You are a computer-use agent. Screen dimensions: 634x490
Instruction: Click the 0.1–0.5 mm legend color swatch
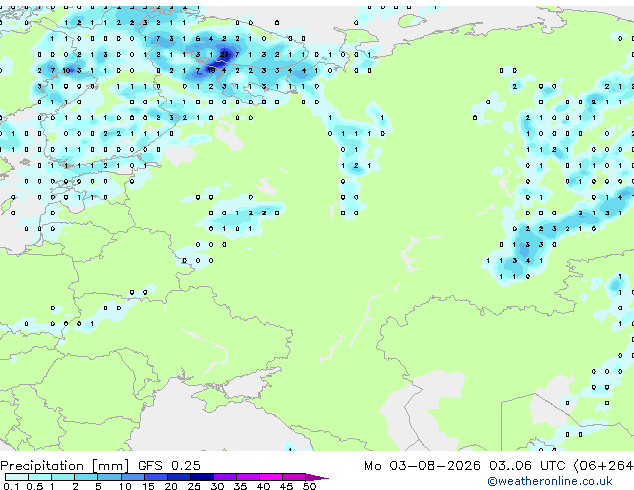(17, 477)
